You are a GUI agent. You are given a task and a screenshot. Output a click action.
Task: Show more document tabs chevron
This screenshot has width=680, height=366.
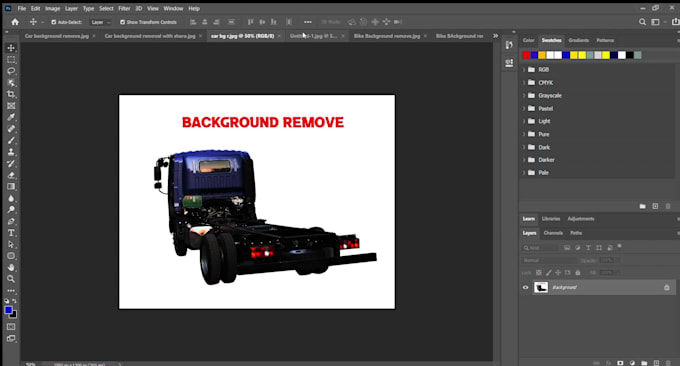tap(495, 36)
